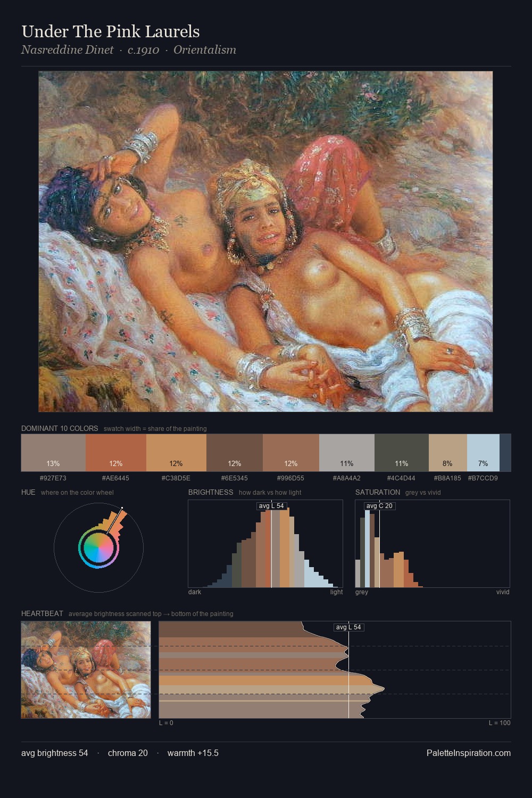Click the brightness axis label light
This screenshot has height=798, width=532.
pyautogui.click(x=336, y=592)
